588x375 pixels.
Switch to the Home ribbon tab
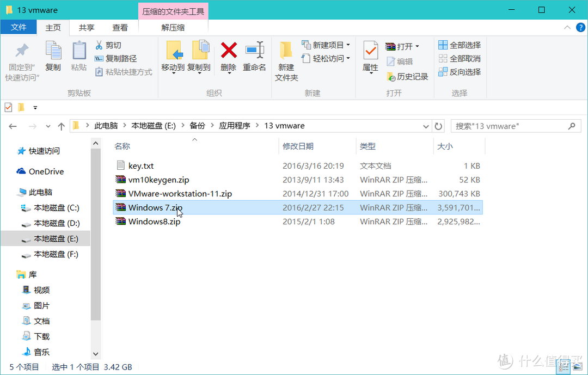53,27
